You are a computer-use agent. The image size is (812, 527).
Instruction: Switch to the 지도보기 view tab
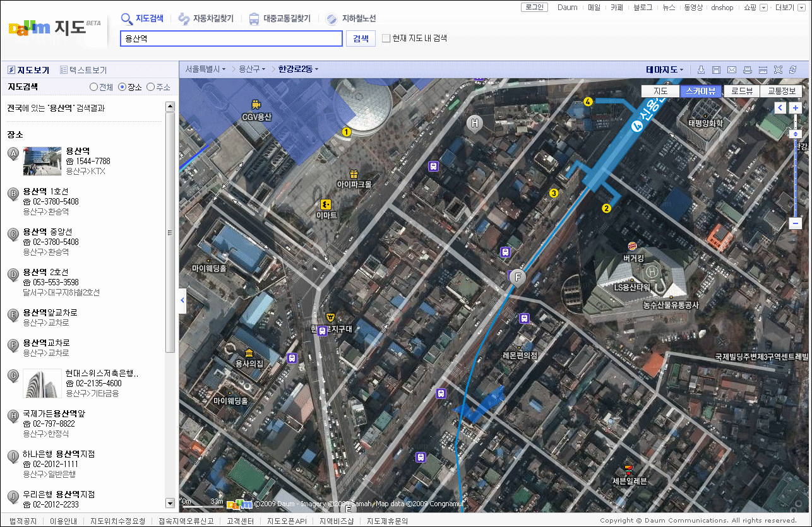(28, 70)
